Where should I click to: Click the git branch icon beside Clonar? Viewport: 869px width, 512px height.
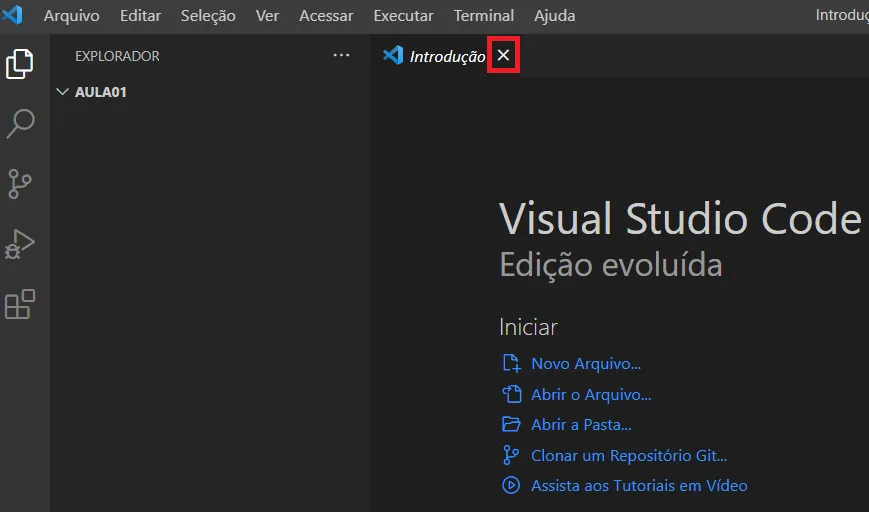[510, 455]
